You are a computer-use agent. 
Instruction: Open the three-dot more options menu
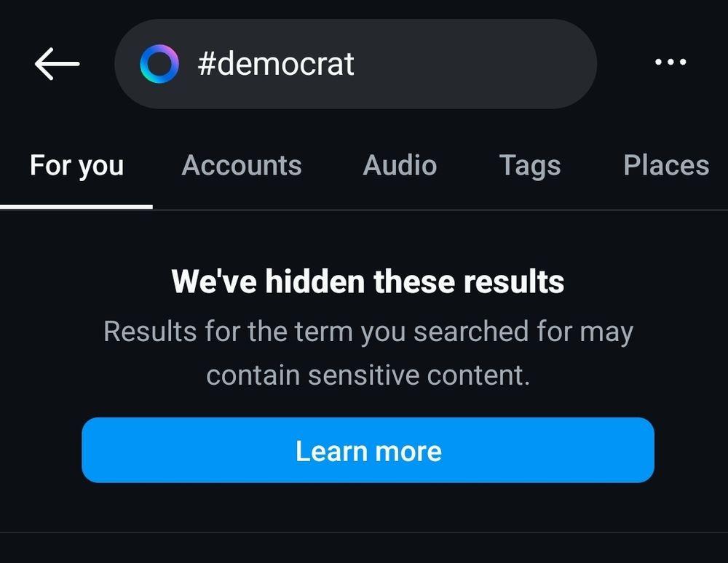(670, 63)
